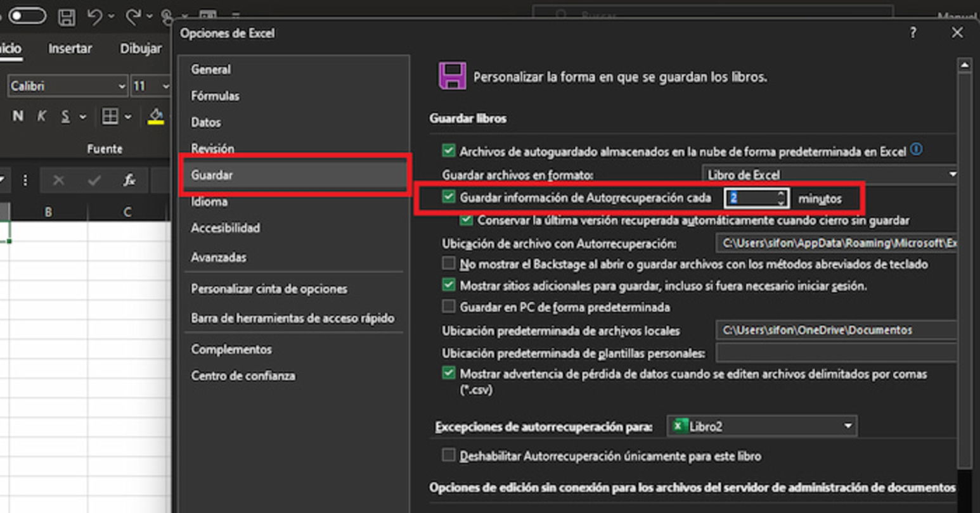Switch to the Dibujar ribbon tab

pyautogui.click(x=141, y=49)
